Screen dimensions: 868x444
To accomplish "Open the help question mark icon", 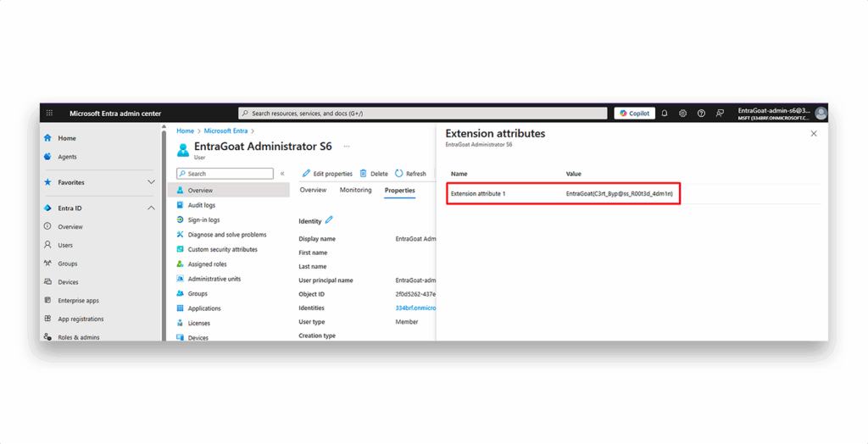I will (701, 113).
